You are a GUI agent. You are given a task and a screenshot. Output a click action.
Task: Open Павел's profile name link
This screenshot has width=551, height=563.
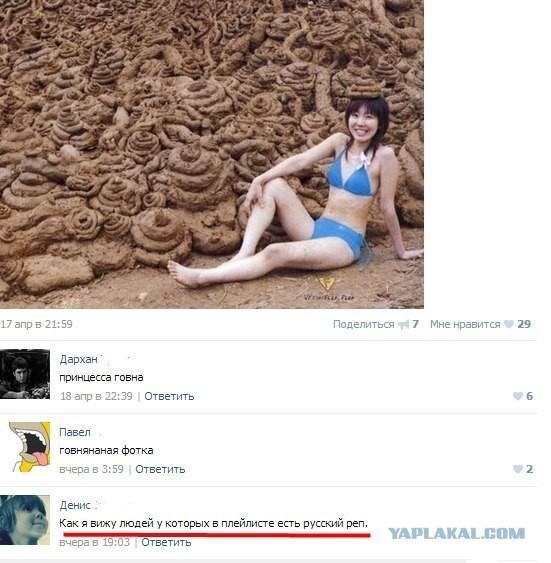coord(75,432)
